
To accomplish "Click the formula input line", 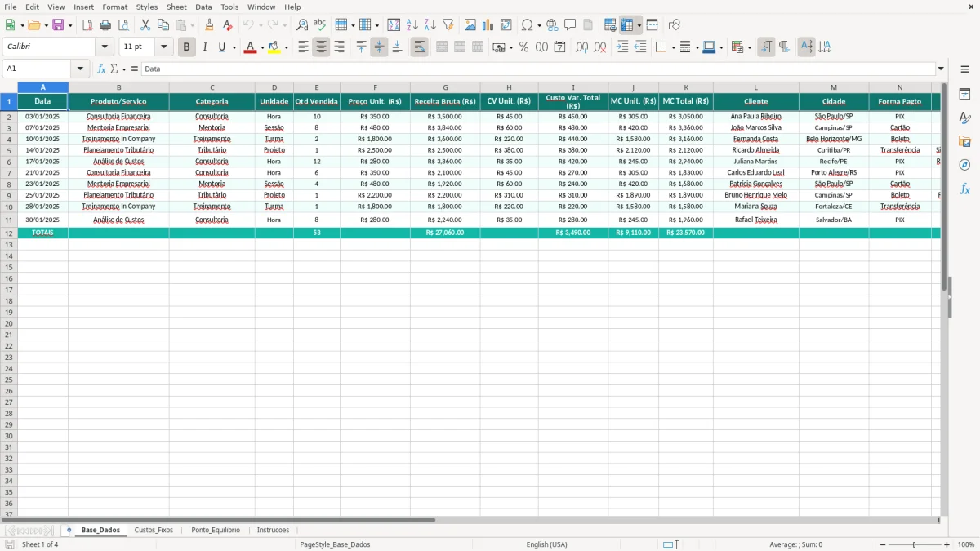I will 538,69.
